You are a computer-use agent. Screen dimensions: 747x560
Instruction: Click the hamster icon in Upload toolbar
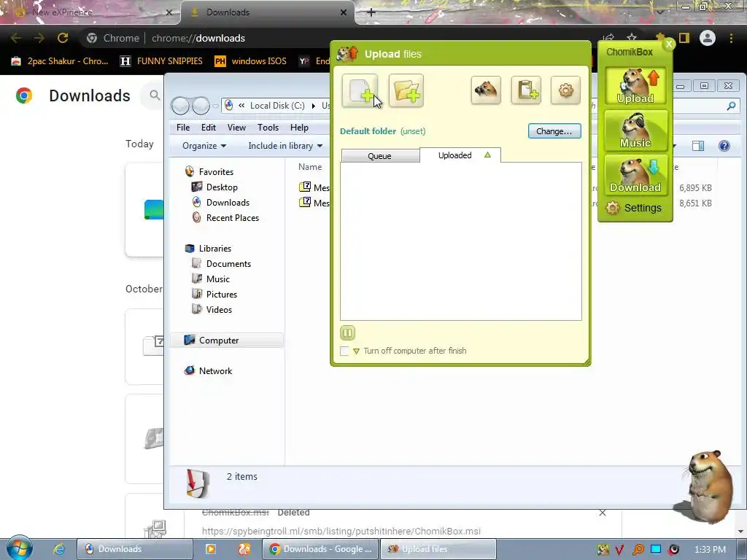486,90
